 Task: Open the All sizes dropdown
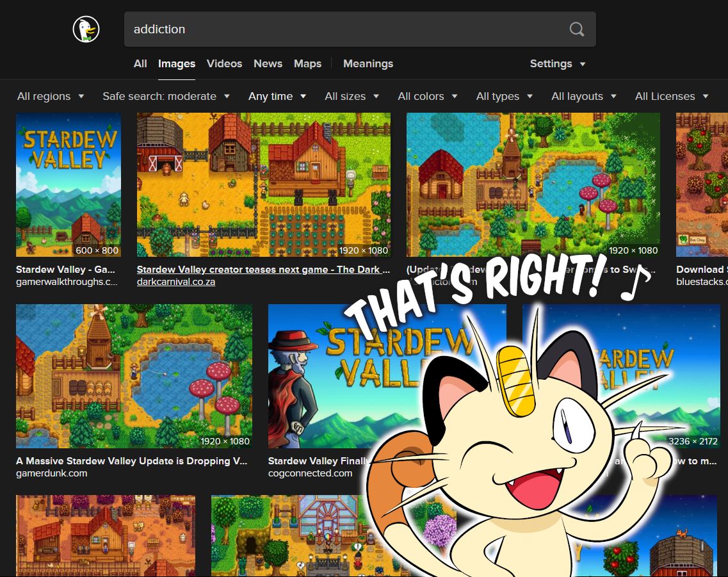(x=352, y=96)
